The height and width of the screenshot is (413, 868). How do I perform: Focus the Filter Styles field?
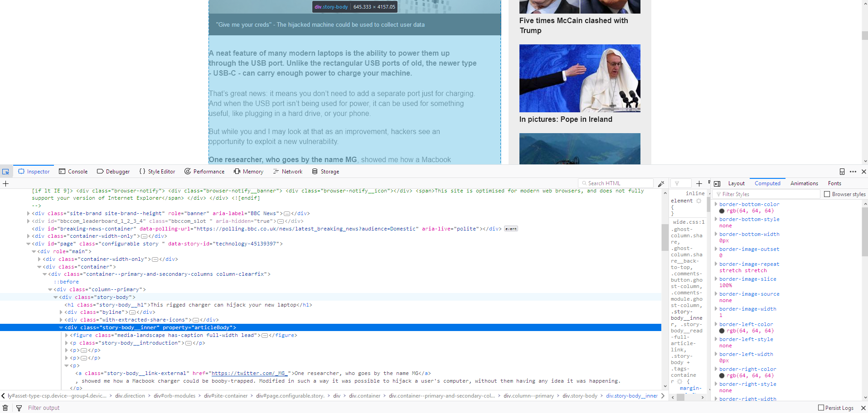pyautogui.click(x=767, y=194)
